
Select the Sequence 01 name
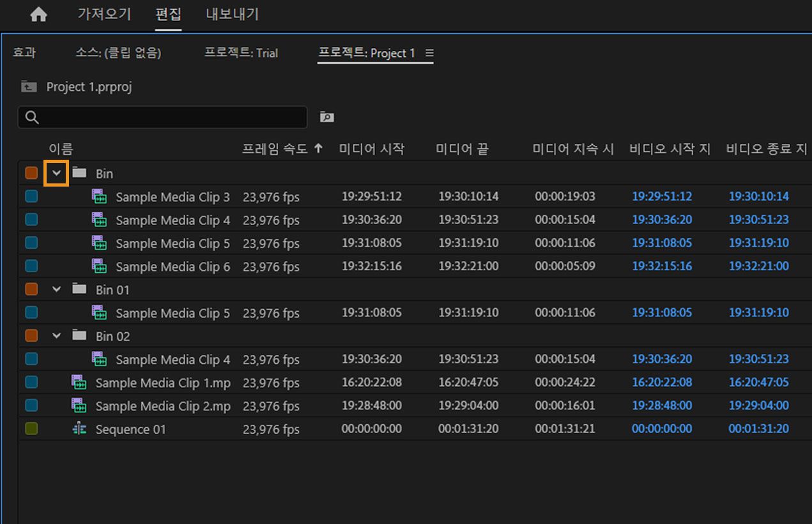coord(130,429)
